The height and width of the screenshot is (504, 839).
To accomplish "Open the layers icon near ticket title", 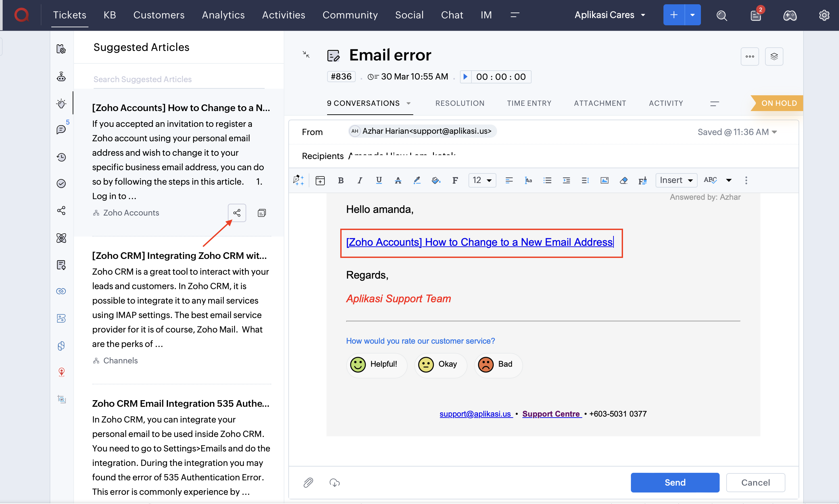I will point(774,57).
